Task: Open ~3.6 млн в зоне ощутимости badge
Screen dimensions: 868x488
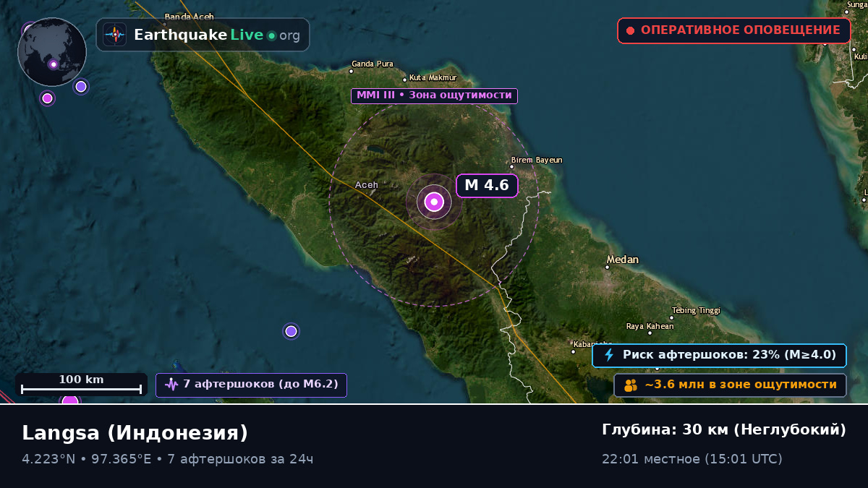Action: point(730,385)
